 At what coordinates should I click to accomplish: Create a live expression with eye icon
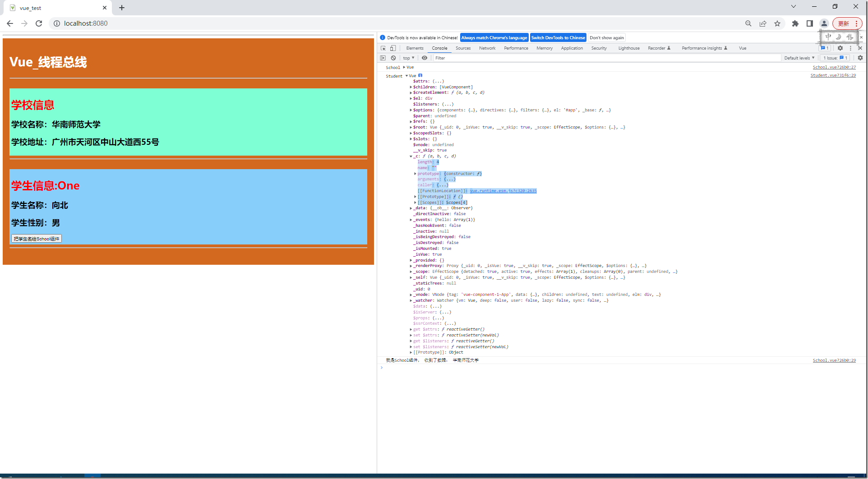pyautogui.click(x=425, y=58)
